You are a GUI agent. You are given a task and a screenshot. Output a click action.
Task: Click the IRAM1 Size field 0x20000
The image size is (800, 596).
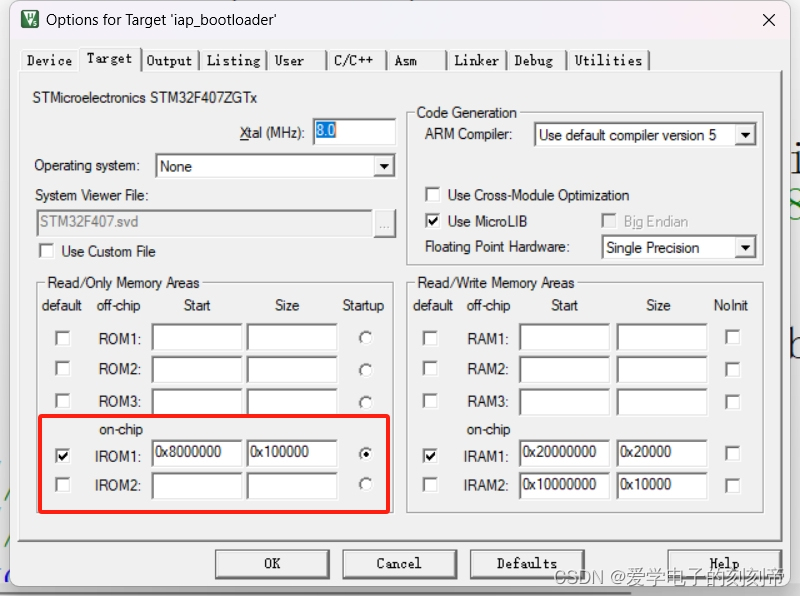[662, 453]
